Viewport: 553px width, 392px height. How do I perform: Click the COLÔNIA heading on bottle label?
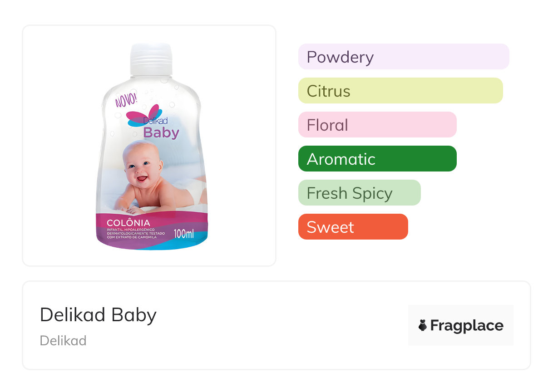click(128, 223)
